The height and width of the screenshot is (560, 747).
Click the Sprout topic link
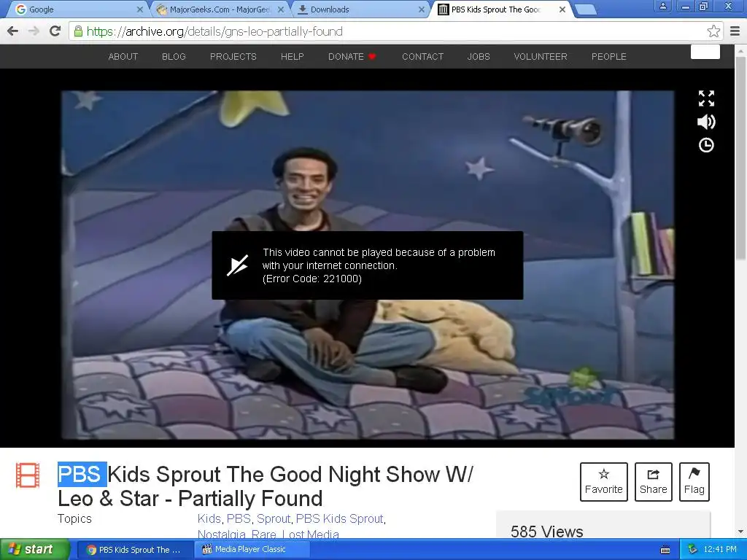point(274,518)
